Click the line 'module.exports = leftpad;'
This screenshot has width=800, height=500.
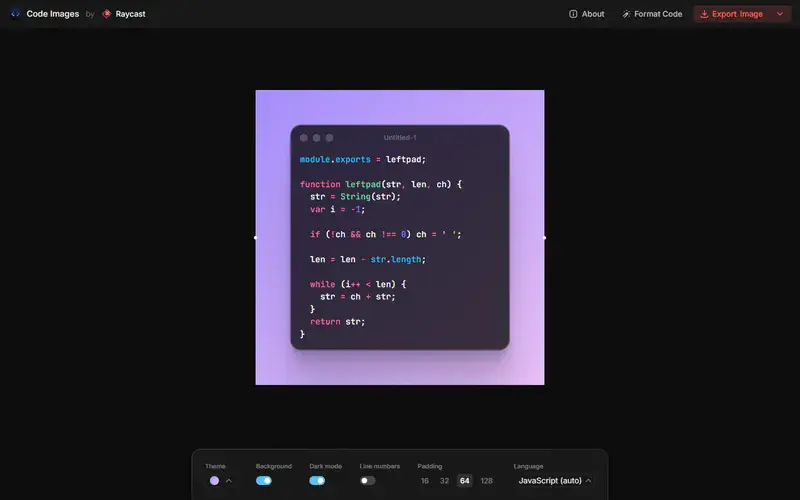(363, 159)
